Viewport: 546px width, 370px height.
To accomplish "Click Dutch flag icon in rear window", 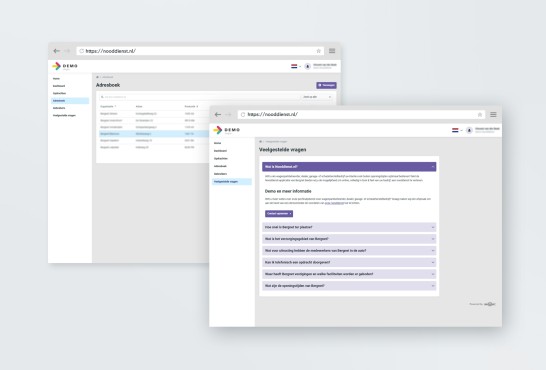I will (294, 66).
